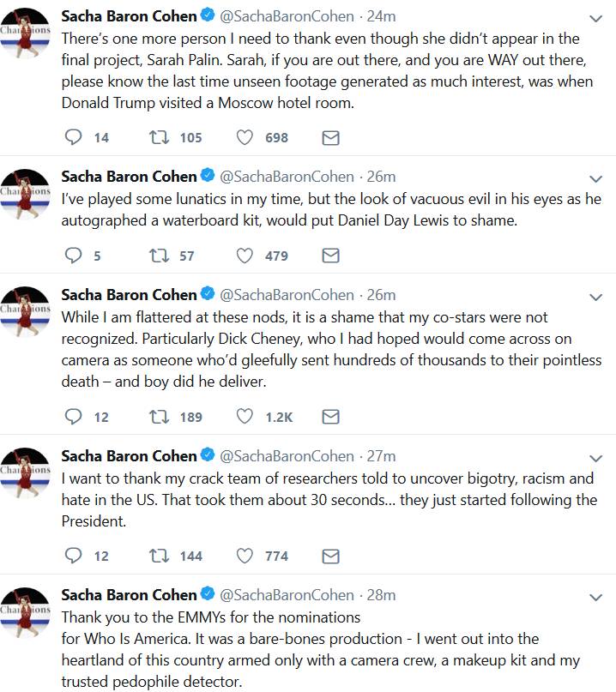Open the caret menu on the EMMYs tweet
The height and width of the screenshot is (692, 616).
tap(597, 597)
